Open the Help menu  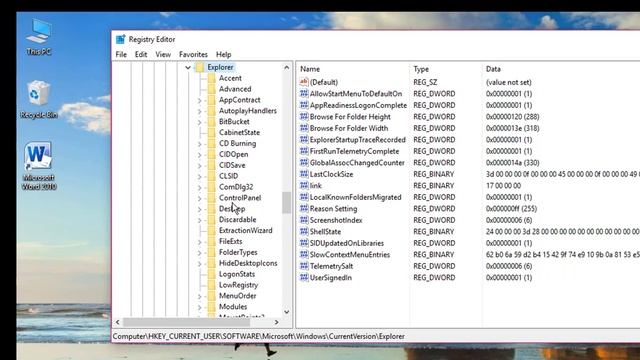(x=223, y=54)
